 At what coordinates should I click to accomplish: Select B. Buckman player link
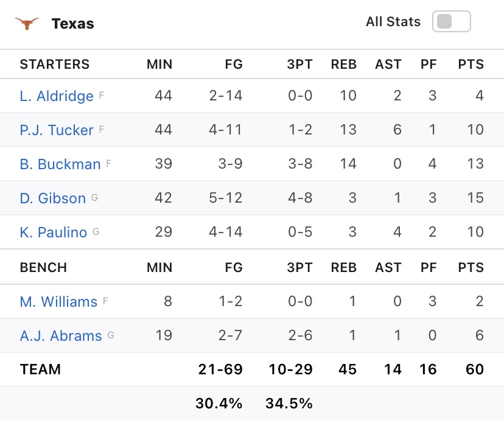coord(60,164)
